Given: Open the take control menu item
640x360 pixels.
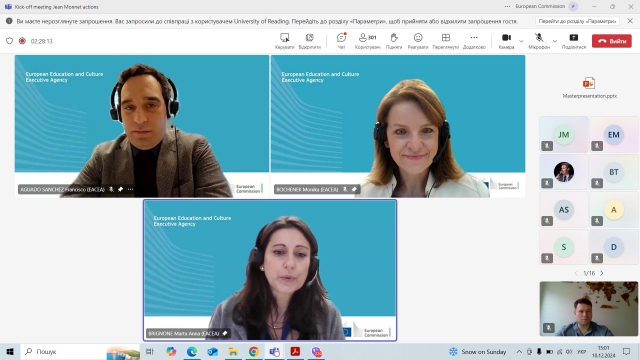Looking at the screenshot, I should (x=284, y=41).
